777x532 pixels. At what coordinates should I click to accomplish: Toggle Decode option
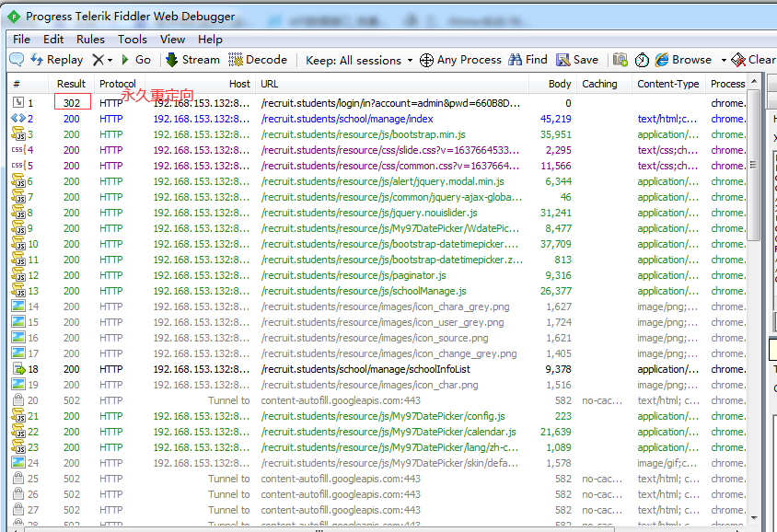(x=258, y=60)
